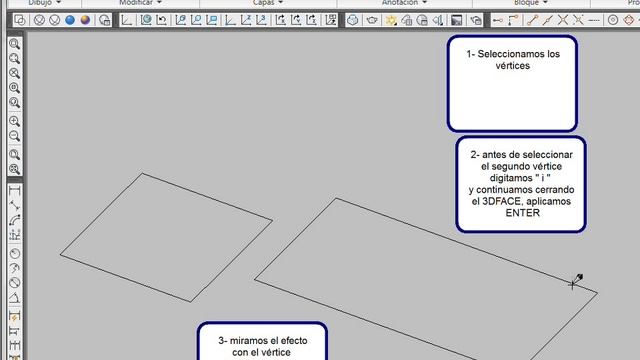
Task: Enable the Apparent Intersection snap icon
Action: tap(579, 20)
